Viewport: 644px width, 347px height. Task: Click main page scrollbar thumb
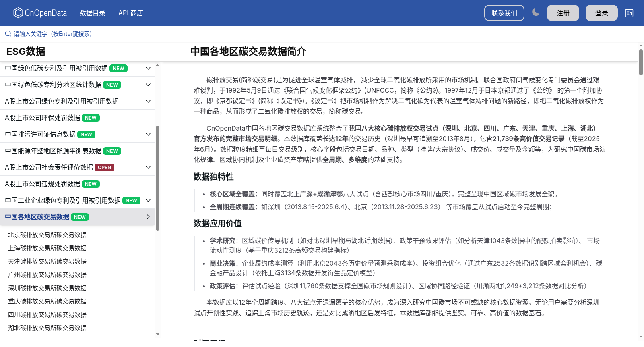coord(641,62)
